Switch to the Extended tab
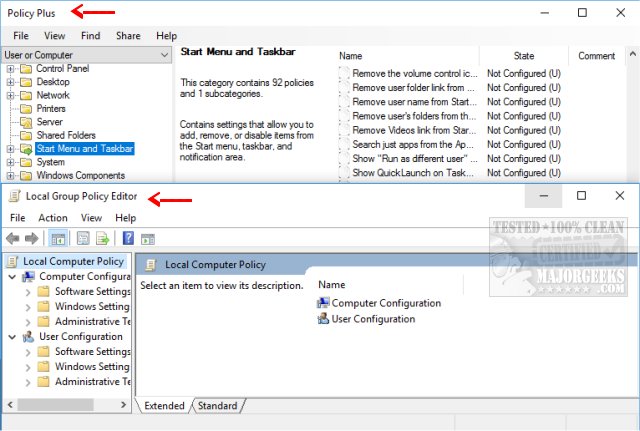The width and height of the screenshot is (640, 431). click(x=164, y=406)
